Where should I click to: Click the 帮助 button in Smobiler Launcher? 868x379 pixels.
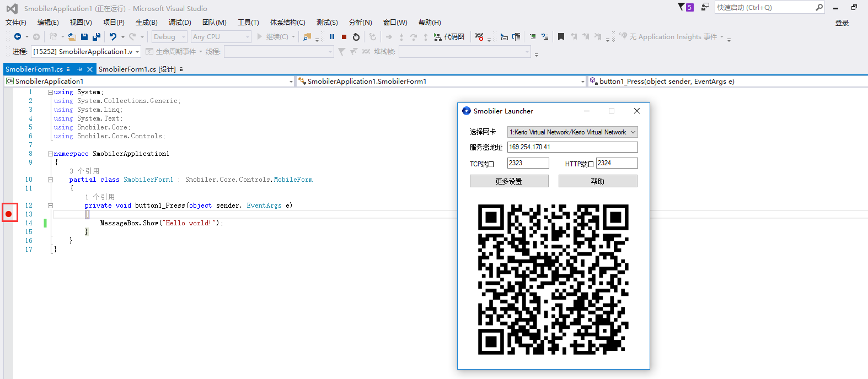point(598,181)
